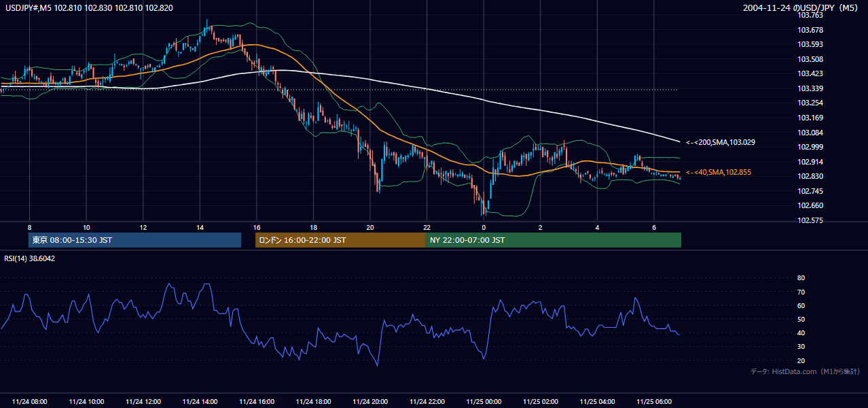Click the 103.678 price axis label
The image size is (868, 408).
[x=810, y=30]
